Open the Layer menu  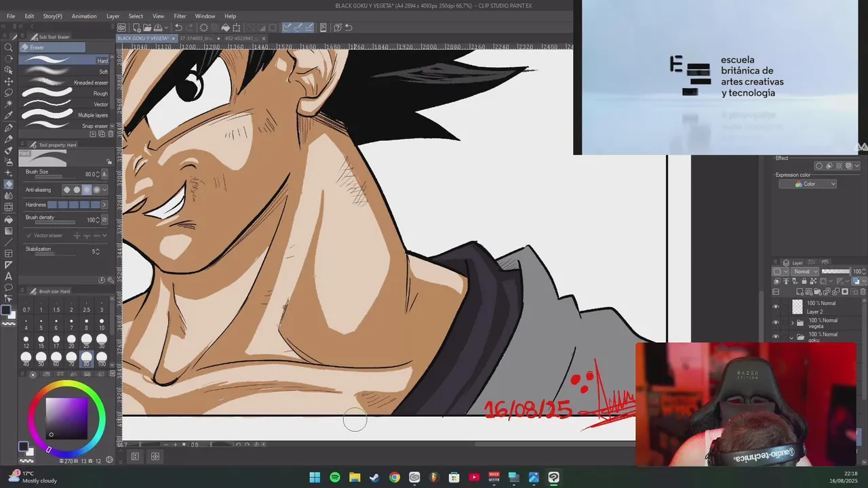click(x=113, y=16)
